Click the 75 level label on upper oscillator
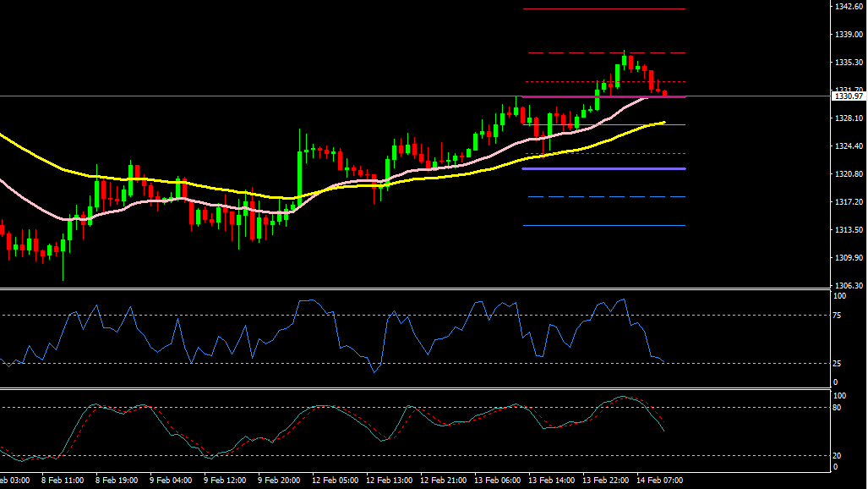The image size is (868, 489). point(837,316)
